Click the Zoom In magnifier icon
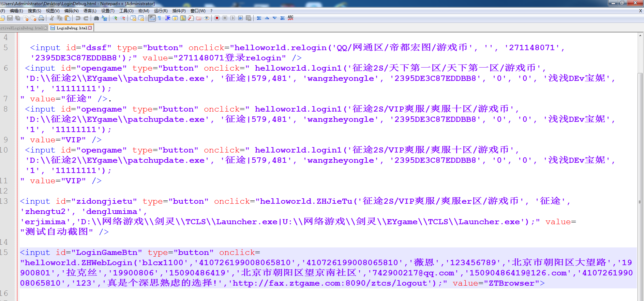The width and height of the screenshot is (644, 301). coord(115,18)
